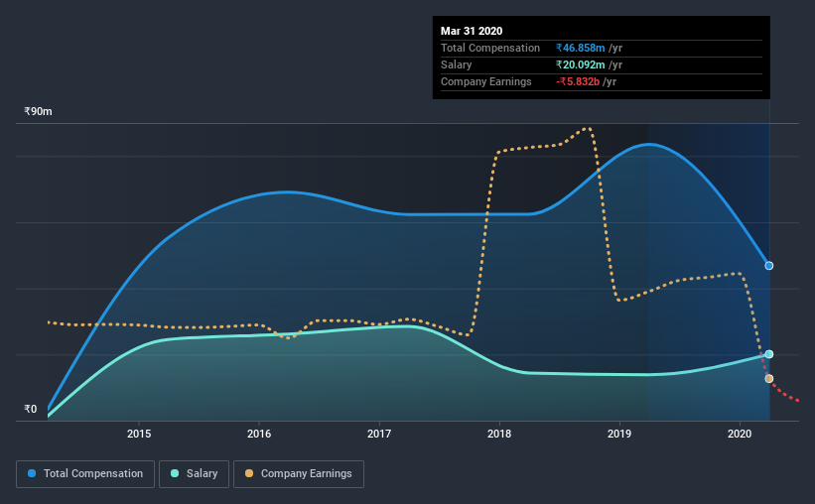Select the 2017 x-axis label
The height and width of the screenshot is (504, 815).
point(379,434)
